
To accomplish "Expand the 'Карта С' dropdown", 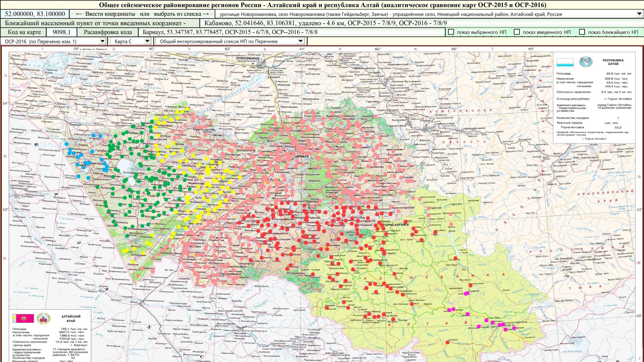I will 147,41.
